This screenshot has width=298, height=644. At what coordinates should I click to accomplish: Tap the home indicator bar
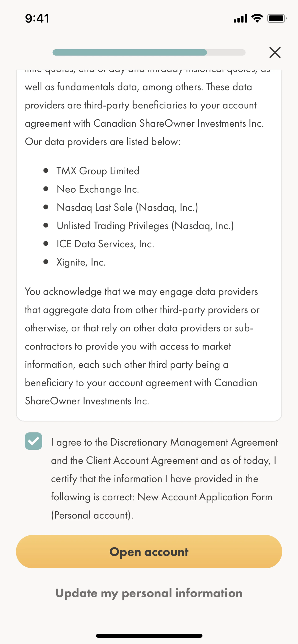tap(149, 636)
